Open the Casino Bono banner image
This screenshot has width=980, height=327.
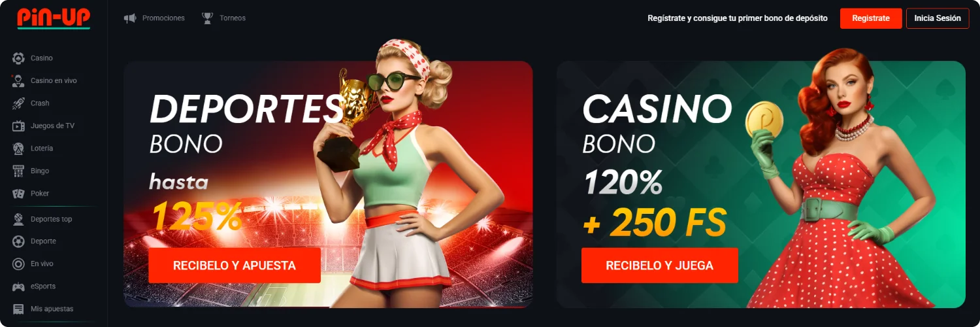click(x=761, y=183)
